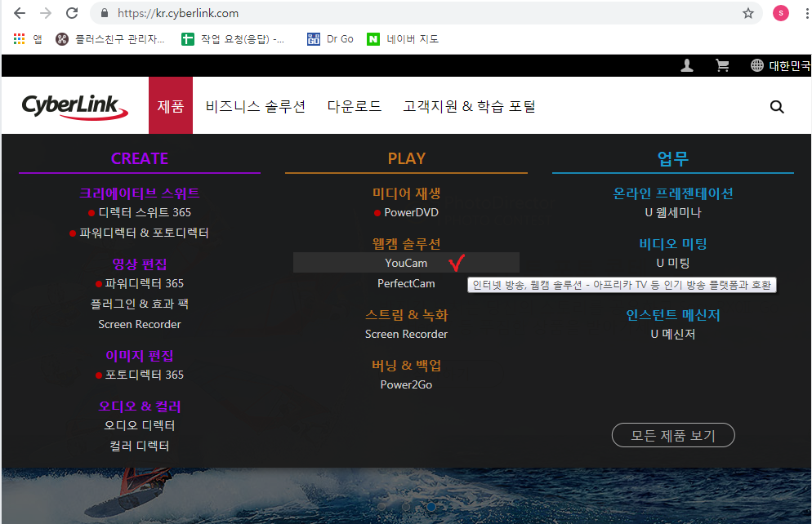Click the 인스턴트 메신저 category heading
The image size is (812, 524).
click(673, 314)
